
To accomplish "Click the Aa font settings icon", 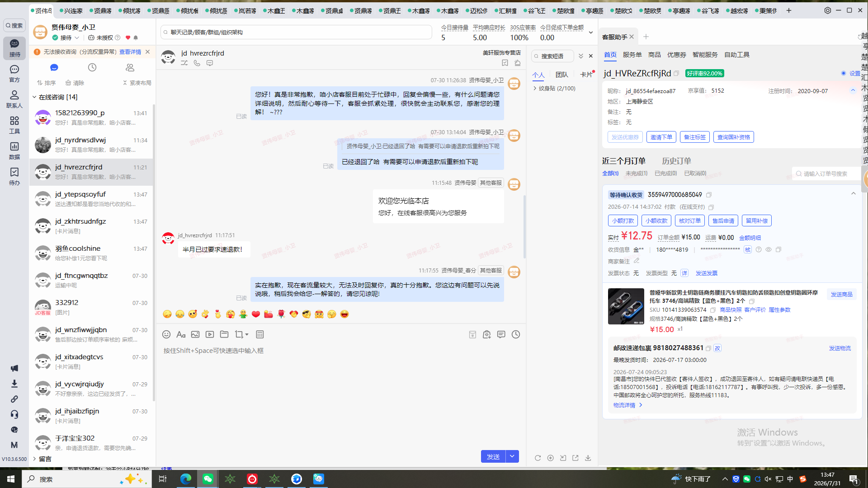I will pyautogui.click(x=181, y=334).
